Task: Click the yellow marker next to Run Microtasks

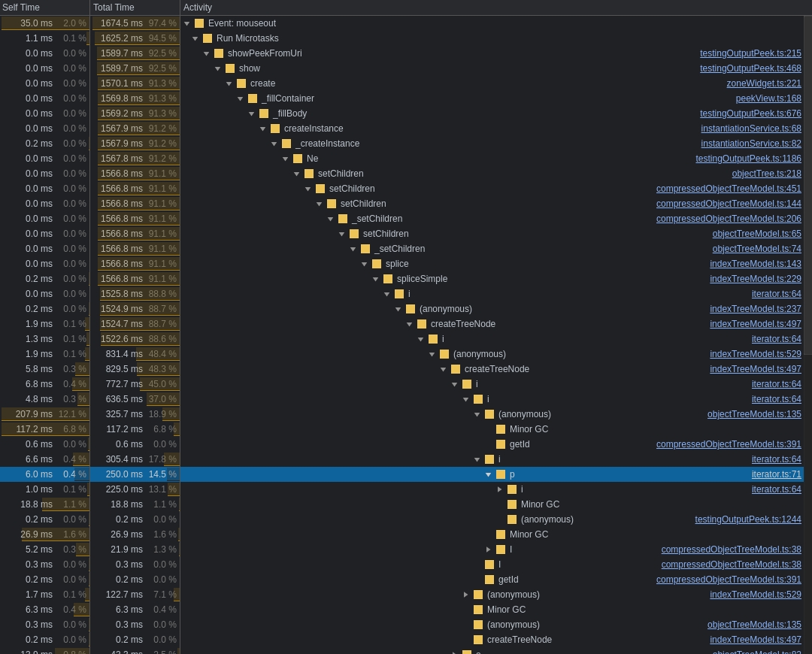Action: pyautogui.click(x=208, y=38)
